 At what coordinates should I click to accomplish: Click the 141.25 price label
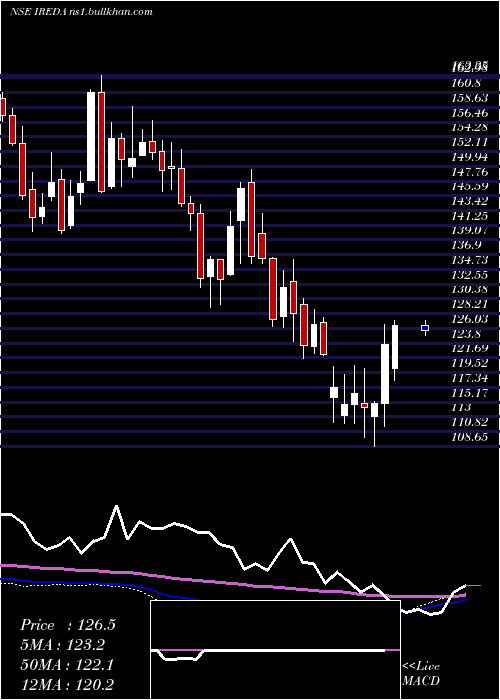point(469,216)
